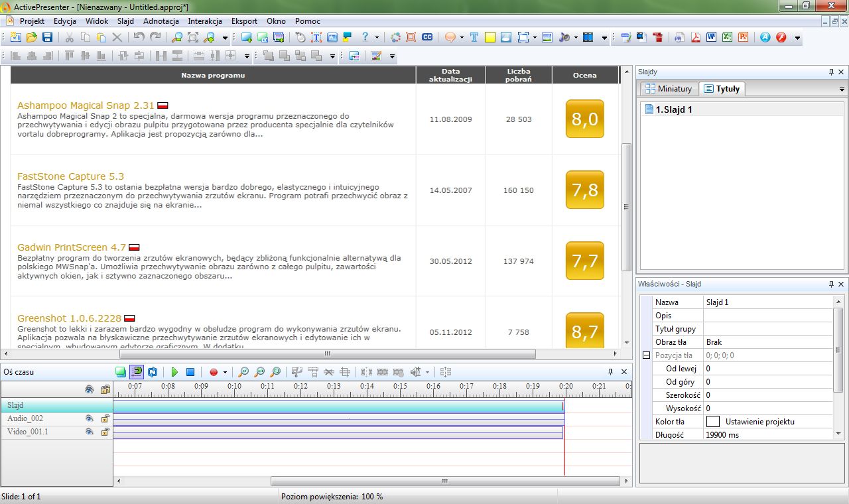
Task: Click the 0:15 mark on timeline ruler
Action: point(400,386)
